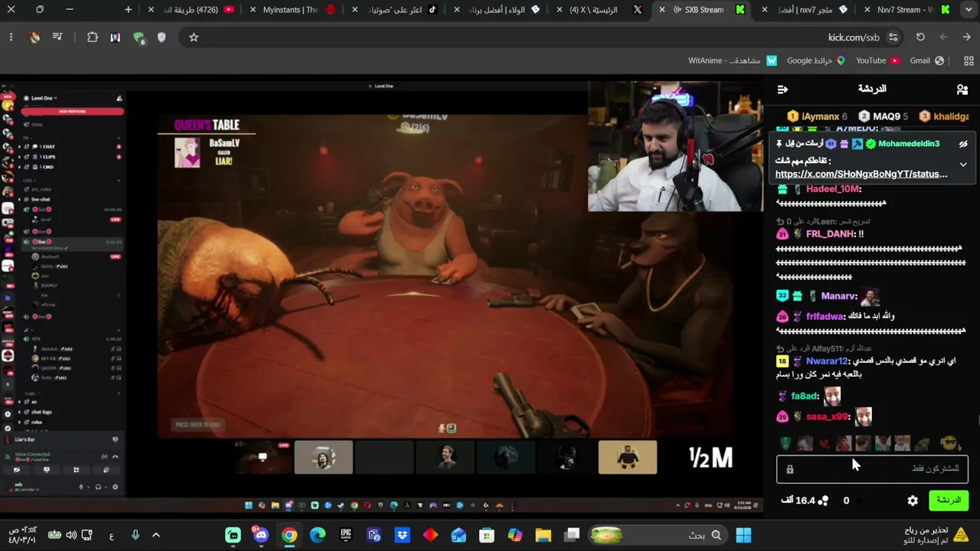Expand the pinned message chevron
980x551 pixels.
coord(963,165)
